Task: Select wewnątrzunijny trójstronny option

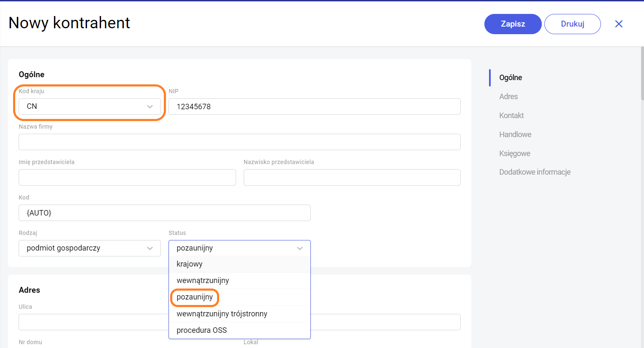Action: 222,314
